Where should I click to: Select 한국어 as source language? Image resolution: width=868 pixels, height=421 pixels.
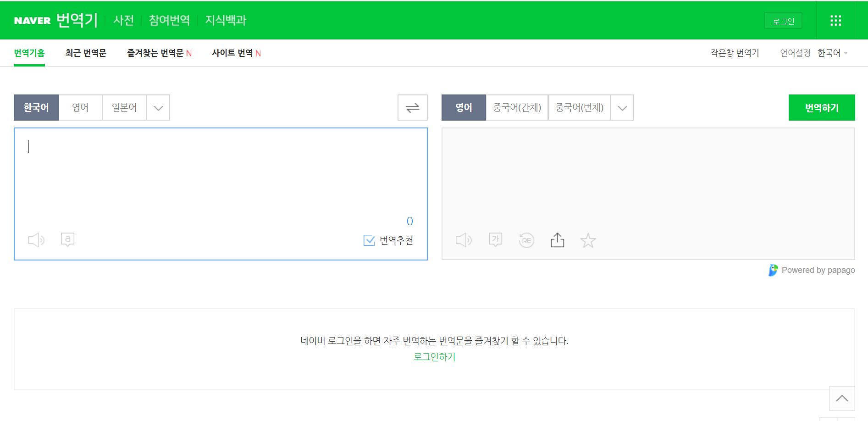pos(36,108)
